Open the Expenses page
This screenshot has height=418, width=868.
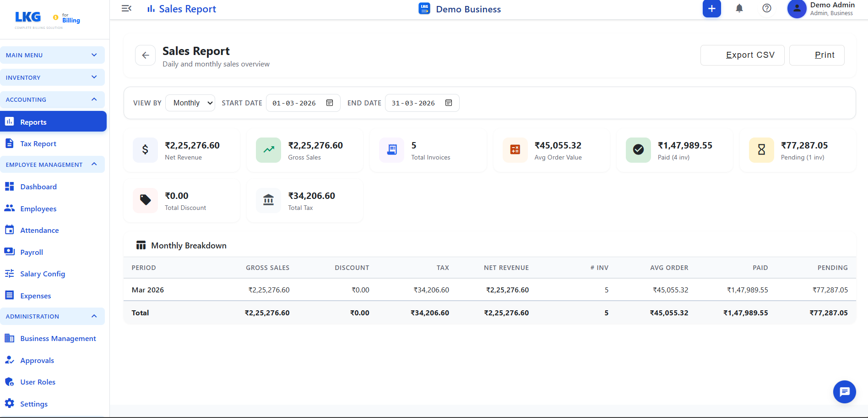click(53, 296)
